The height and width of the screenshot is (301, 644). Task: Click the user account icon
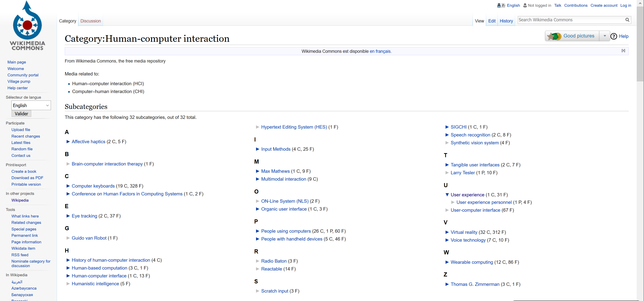(x=526, y=5)
